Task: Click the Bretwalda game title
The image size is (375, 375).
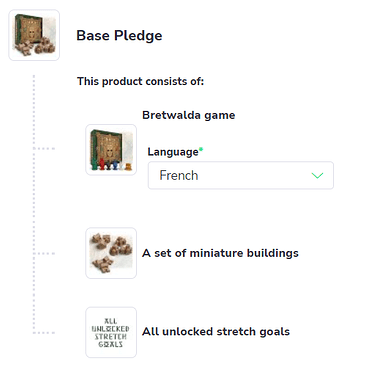Action: coord(189,115)
